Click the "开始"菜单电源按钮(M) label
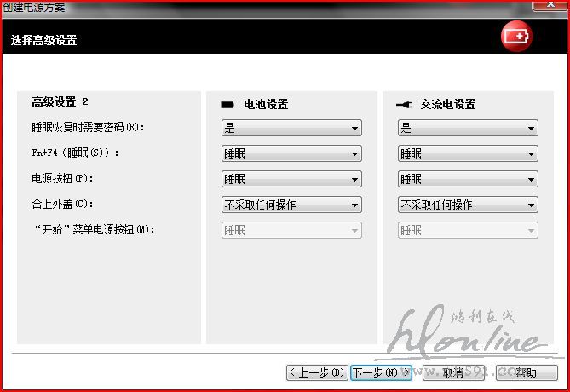 (x=95, y=229)
